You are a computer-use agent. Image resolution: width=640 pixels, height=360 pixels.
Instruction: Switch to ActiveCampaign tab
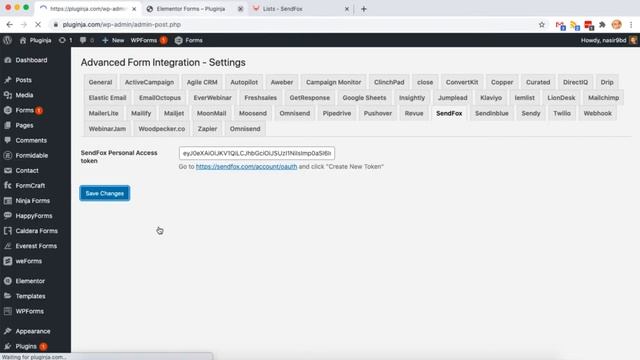pos(149,82)
